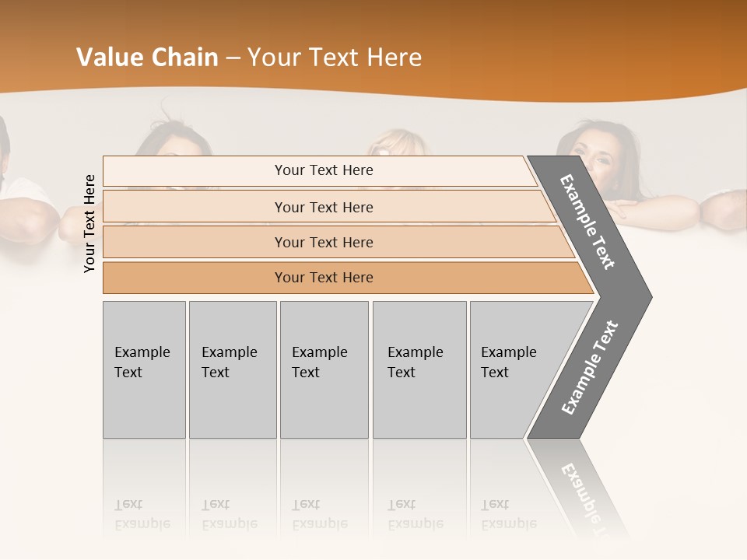Click the lower 'Example Text' on chevron arrow
This screenshot has width=747, height=560.
(590, 367)
